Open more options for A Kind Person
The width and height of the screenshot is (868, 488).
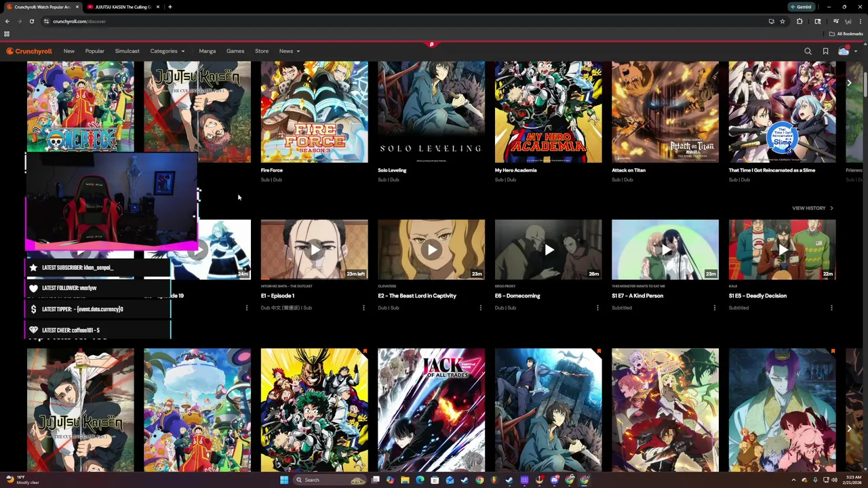pos(714,308)
